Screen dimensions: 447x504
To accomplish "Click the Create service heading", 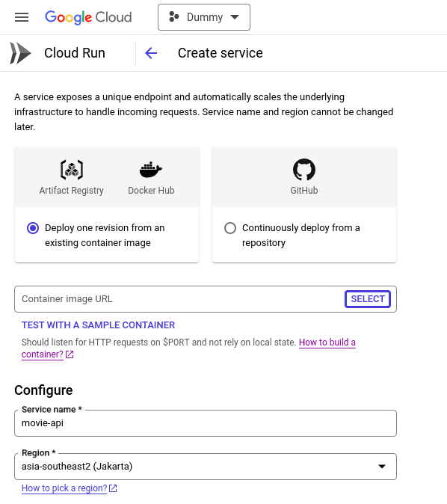I will pos(220,53).
